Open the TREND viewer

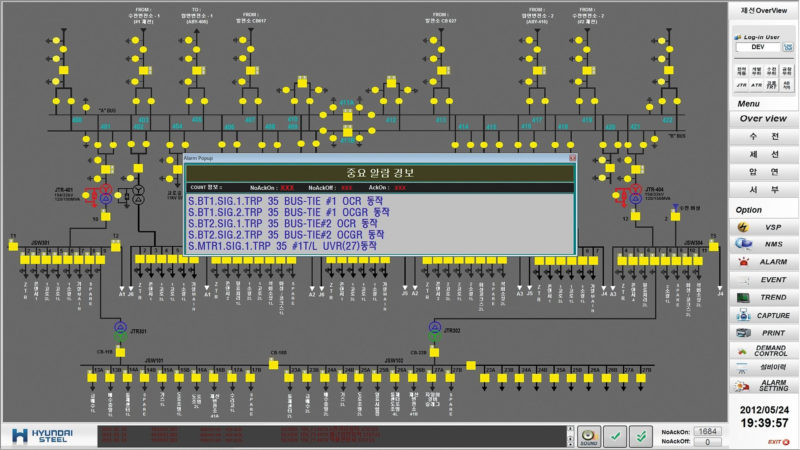click(764, 297)
